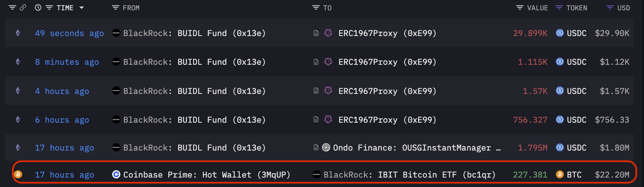Open the FROM column filter
Image resolution: width=644 pixels, height=187 pixels.
point(115,8)
